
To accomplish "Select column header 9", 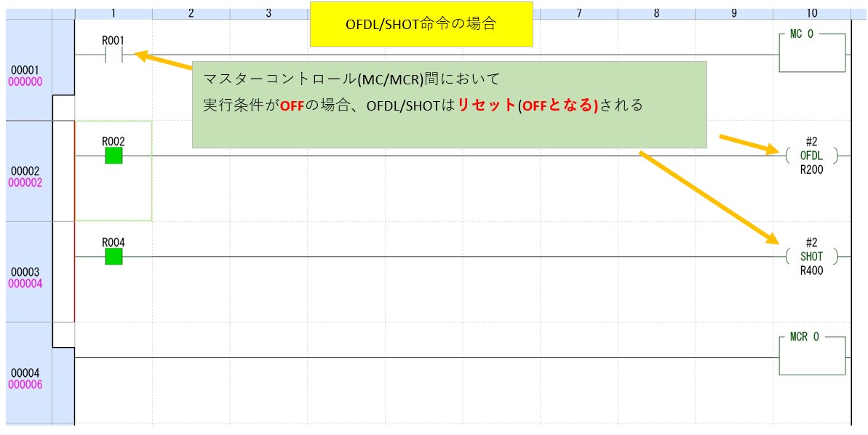I will tap(733, 13).
